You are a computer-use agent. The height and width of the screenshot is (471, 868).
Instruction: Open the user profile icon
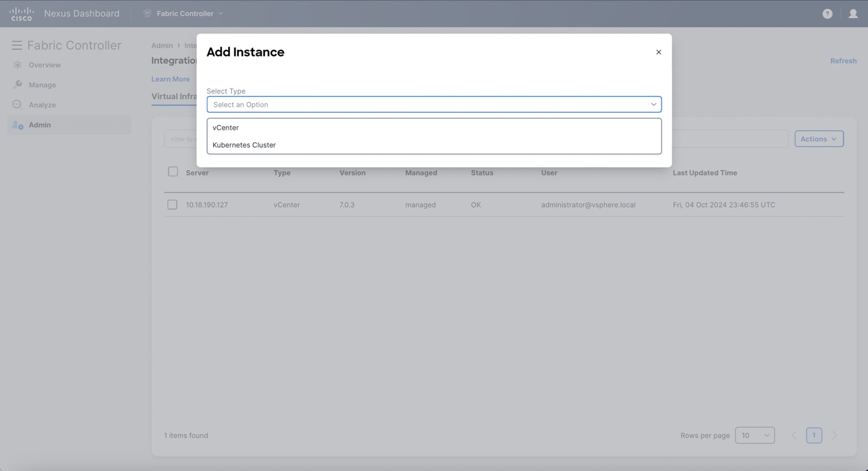pos(853,13)
